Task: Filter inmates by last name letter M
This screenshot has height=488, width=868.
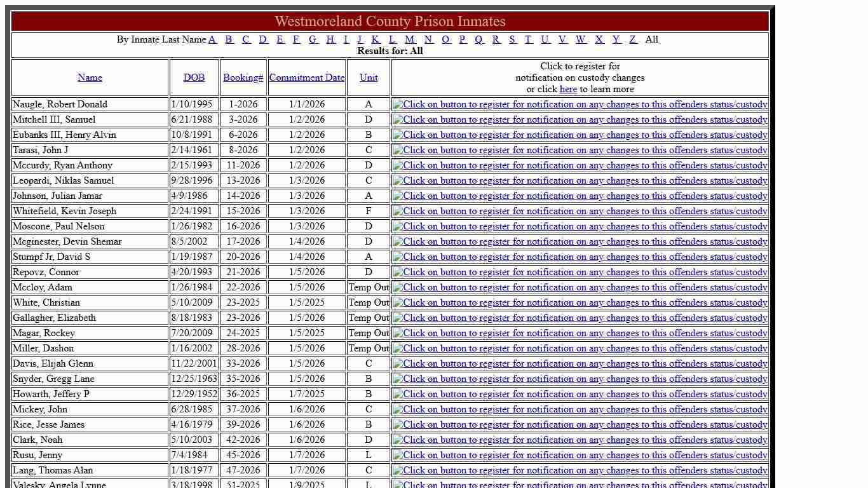Action: point(410,39)
